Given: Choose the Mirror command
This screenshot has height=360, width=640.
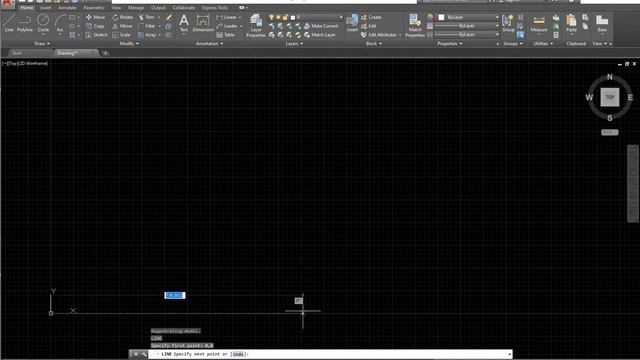Looking at the screenshot, I should pos(122,26).
